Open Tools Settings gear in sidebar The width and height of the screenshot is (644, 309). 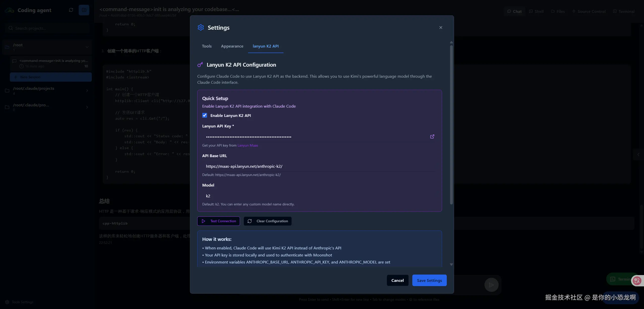[7, 302]
